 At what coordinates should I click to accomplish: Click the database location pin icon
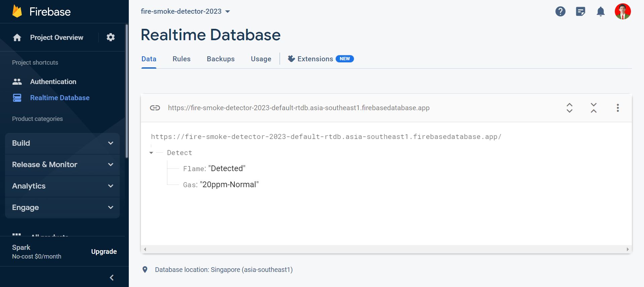coord(145,270)
